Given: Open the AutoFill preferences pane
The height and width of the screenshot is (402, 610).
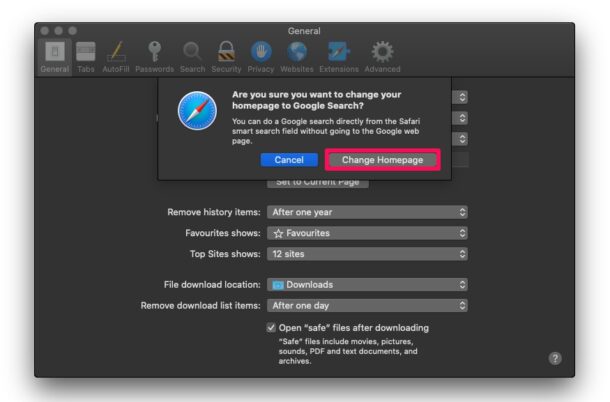Looking at the screenshot, I should point(116,57).
